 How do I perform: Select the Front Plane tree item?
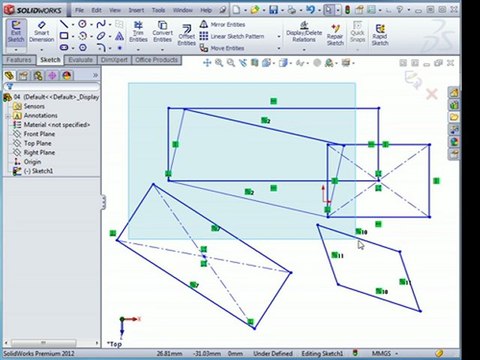point(39,134)
